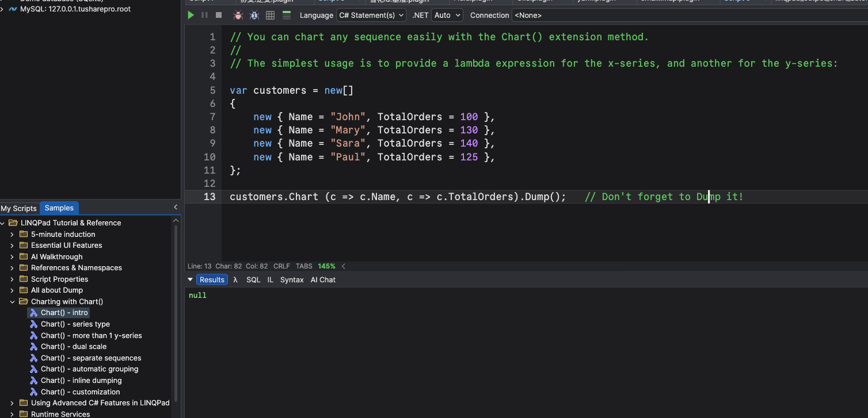
Task: Click the Essential UI Features folder icon
Action: click(24, 246)
